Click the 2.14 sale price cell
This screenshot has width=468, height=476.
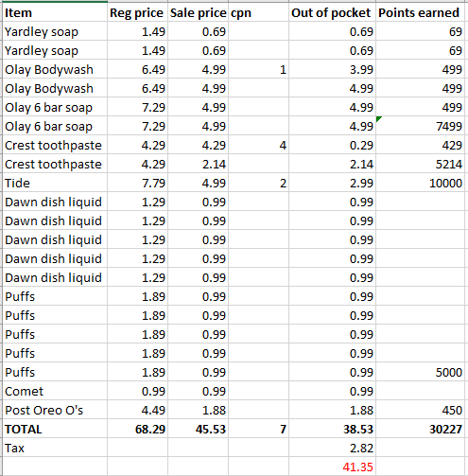coord(198,164)
